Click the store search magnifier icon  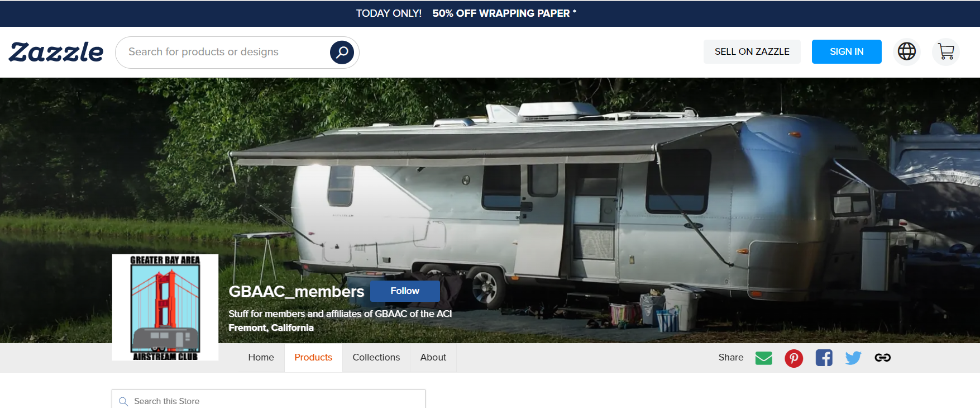click(123, 401)
